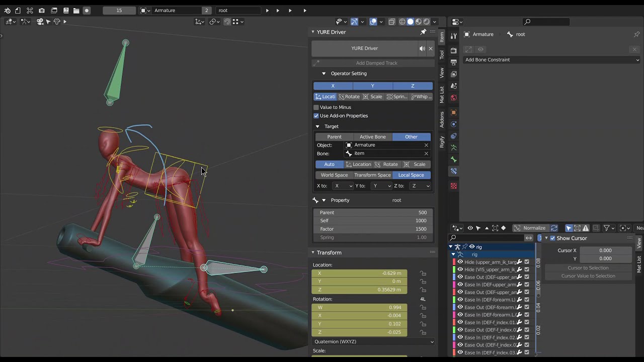This screenshot has width=644, height=362.
Task: Open the Addons sidebar tab
Action: [x=442, y=120]
